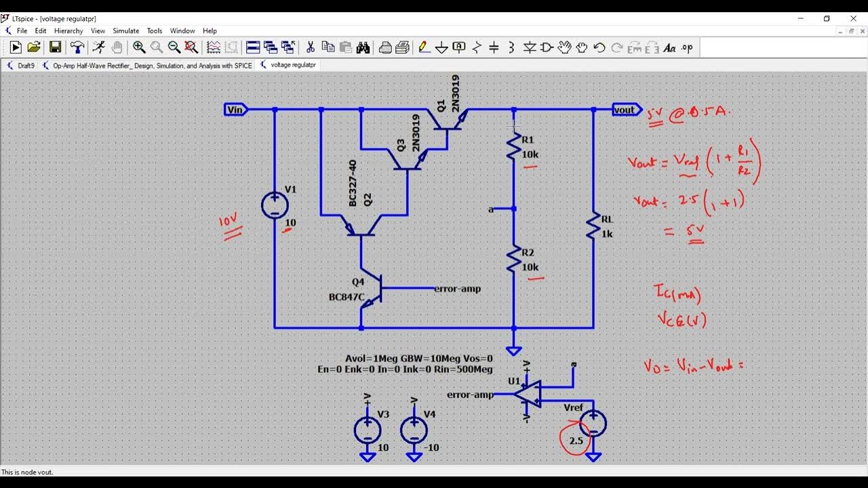868x488 pixels.
Task: Open component library gate icon
Action: pyautogui.click(x=547, y=47)
